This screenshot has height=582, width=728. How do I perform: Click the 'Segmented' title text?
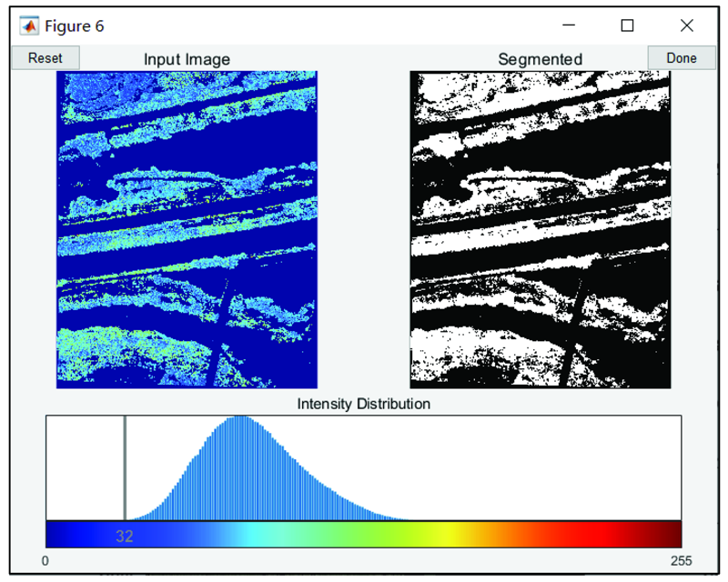(540, 59)
